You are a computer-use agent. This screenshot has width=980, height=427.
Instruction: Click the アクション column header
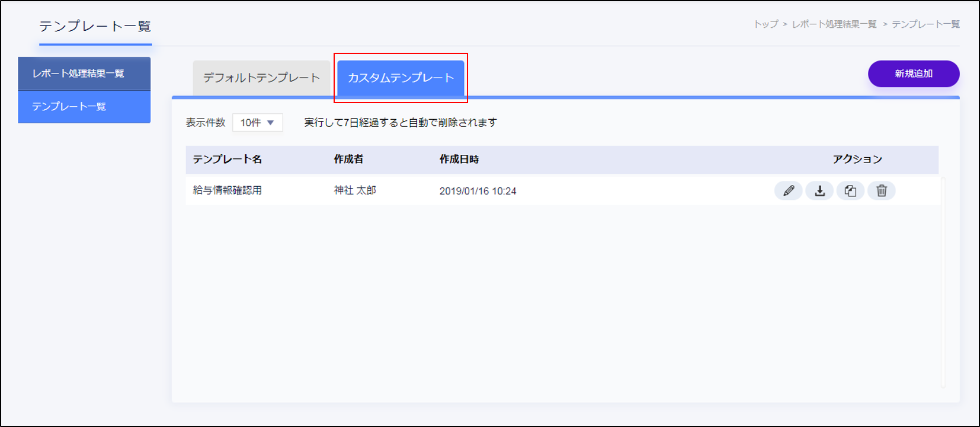tap(857, 160)
